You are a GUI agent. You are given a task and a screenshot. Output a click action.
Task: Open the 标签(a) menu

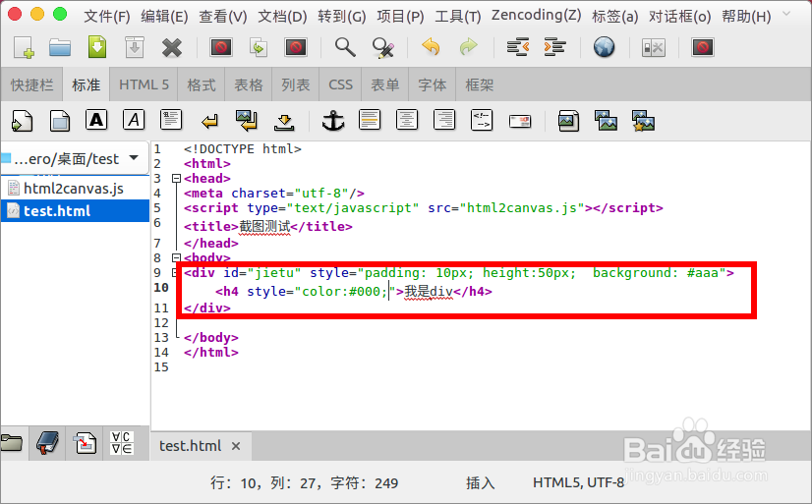tap(614, 17)
